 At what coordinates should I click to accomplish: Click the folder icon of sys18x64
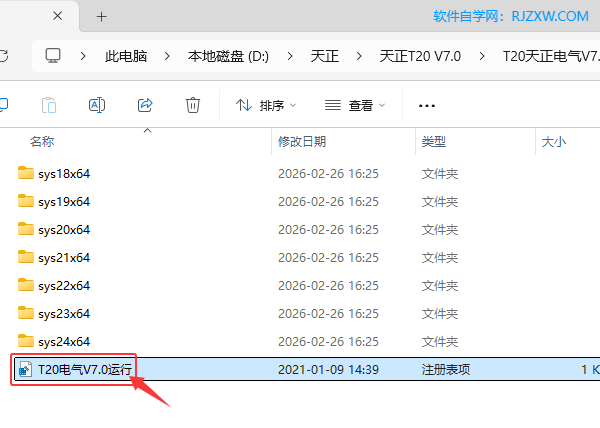[x=26, y=173]
